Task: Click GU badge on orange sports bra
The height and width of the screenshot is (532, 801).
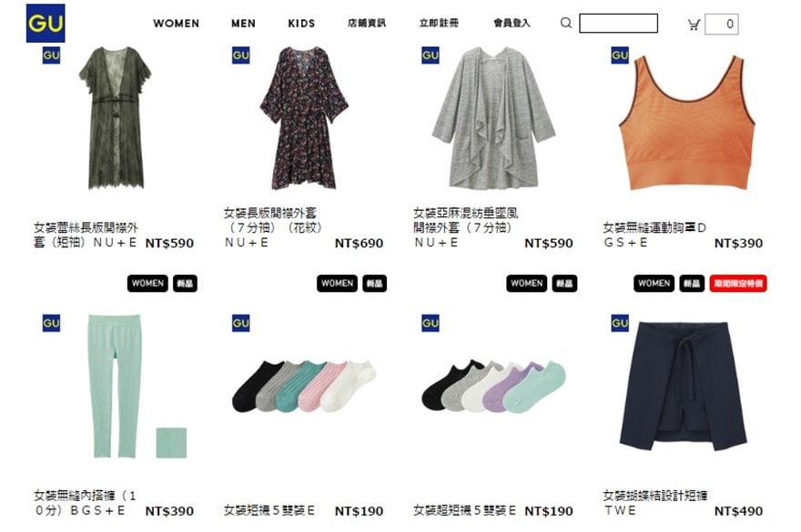Action: coord(620,55)
